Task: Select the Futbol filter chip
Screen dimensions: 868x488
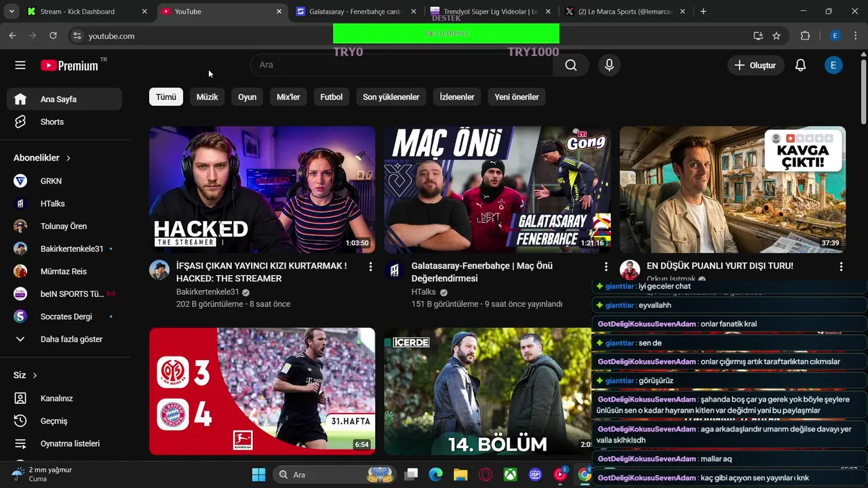Action: coord(332,97)
